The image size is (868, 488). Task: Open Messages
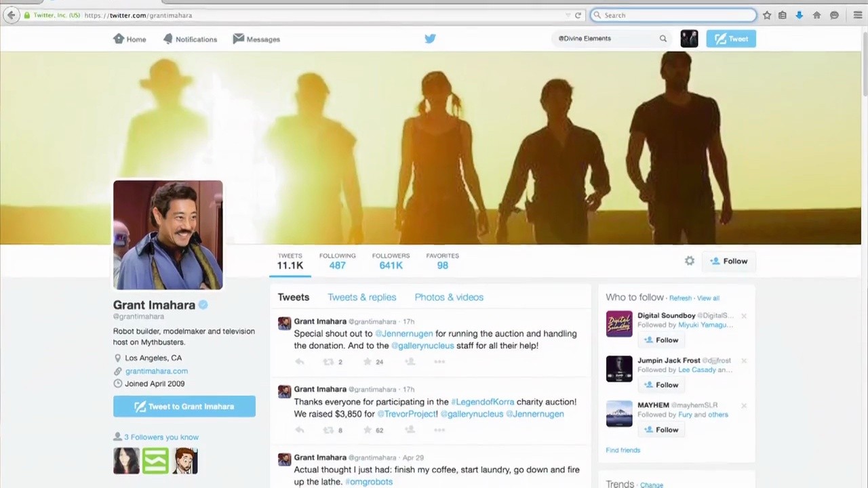point(256,39)
